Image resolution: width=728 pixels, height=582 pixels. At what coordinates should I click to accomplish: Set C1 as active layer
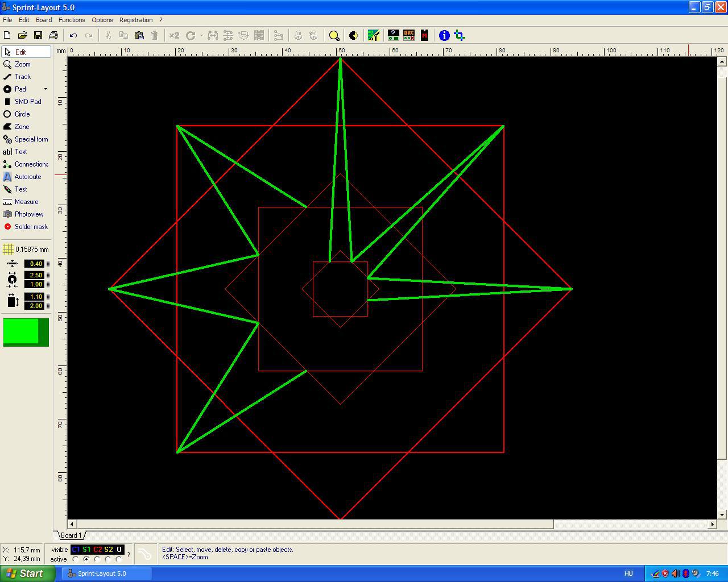tap(76, 559)
